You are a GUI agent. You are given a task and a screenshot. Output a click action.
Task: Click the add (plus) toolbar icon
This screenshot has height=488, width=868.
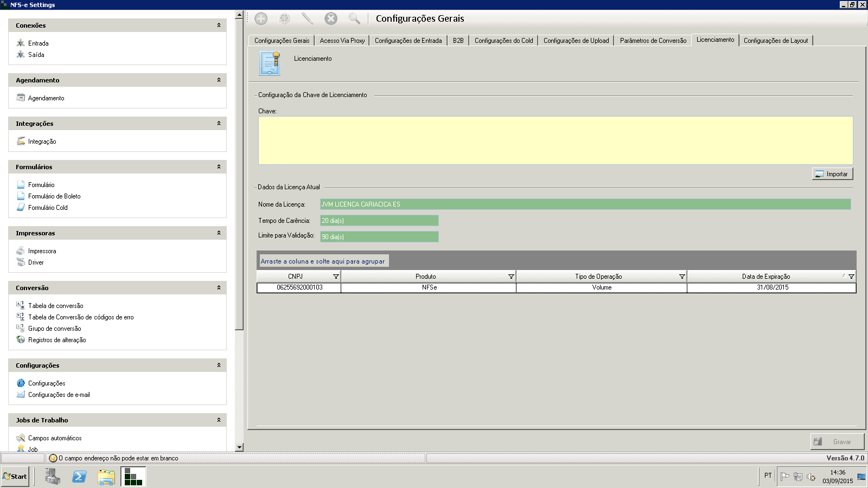261,19
